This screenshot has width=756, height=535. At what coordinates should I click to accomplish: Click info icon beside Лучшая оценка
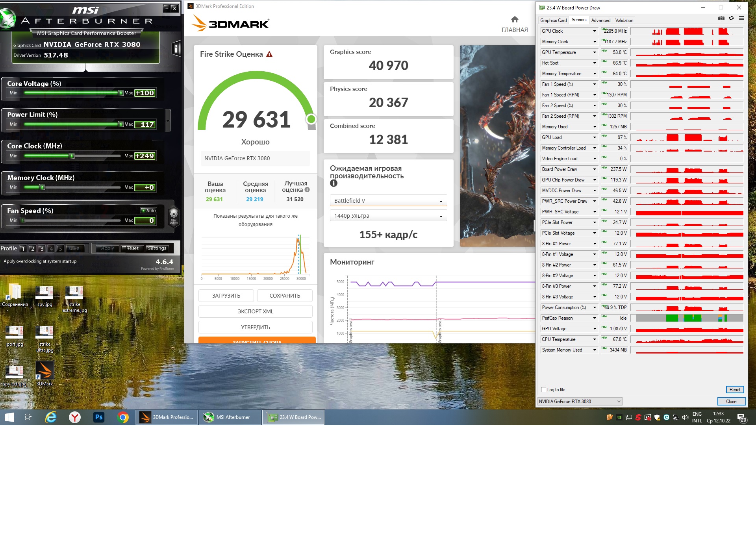(307, 190)
